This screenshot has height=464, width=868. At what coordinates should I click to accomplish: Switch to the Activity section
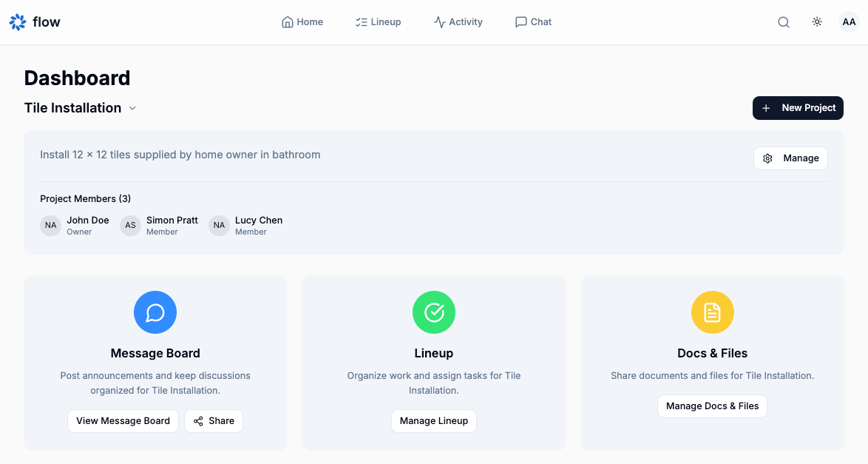click(x=458, y=21)
